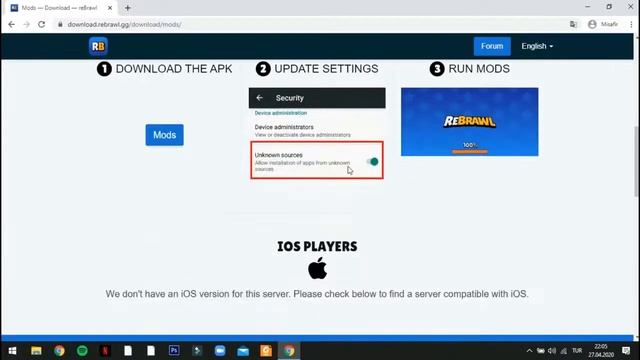Open the blank document icon beside Photoshop
This screenshot has height=360, width=640.
click(x=151, y=351)
